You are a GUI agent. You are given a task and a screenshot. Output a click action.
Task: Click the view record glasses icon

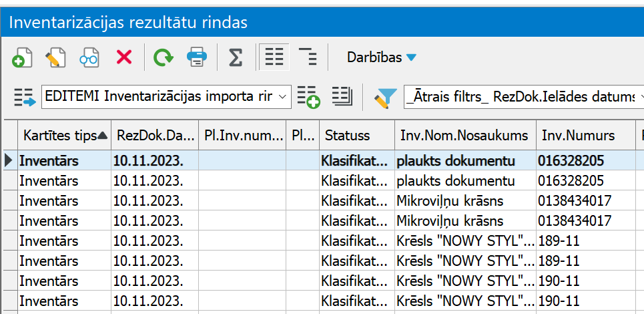pos(89,57)
